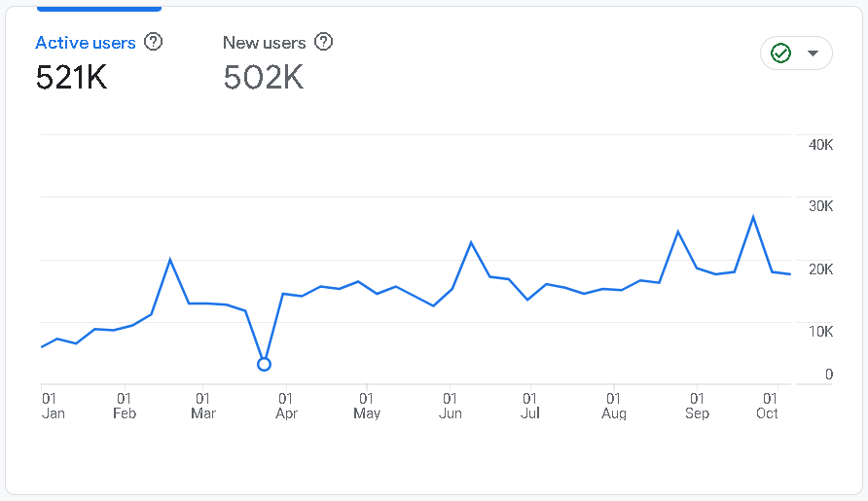The image size is (868, 501).
Task: Click the 521K active users value
Action: click(x=71, y=78)
